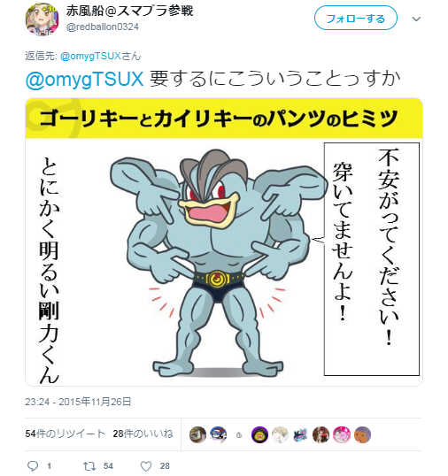Click the フォローする follow button
This screenshot has width=448, height=476.
[x=356, y=19]
